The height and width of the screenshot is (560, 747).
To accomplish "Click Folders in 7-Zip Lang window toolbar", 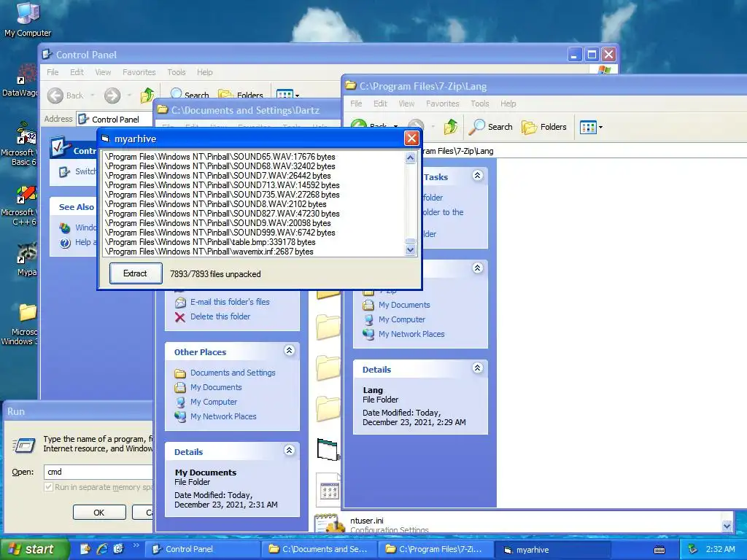I will 544,127.
